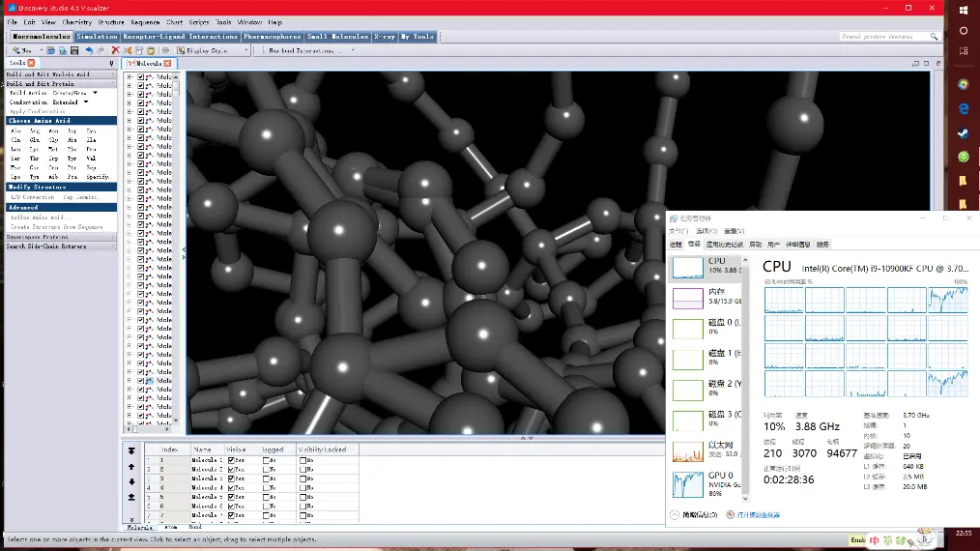Uncheck Visible checkbox for Molecule 1
This screenshot has height=551, width=980.
231,460
